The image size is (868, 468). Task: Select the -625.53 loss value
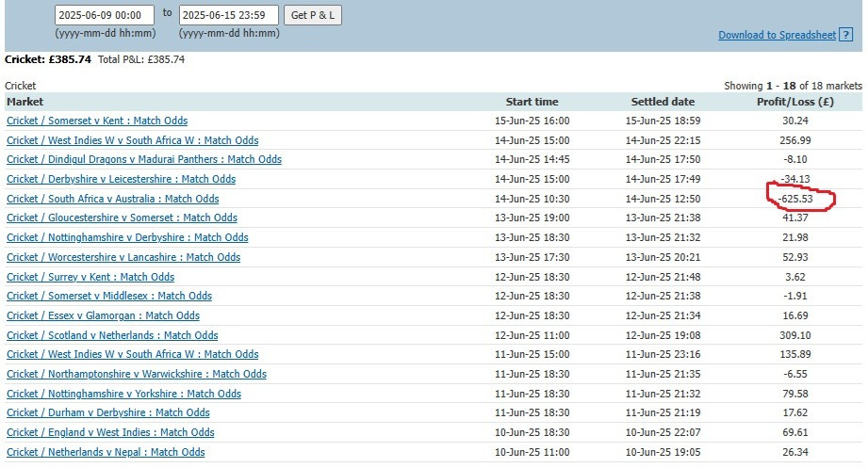795,199
